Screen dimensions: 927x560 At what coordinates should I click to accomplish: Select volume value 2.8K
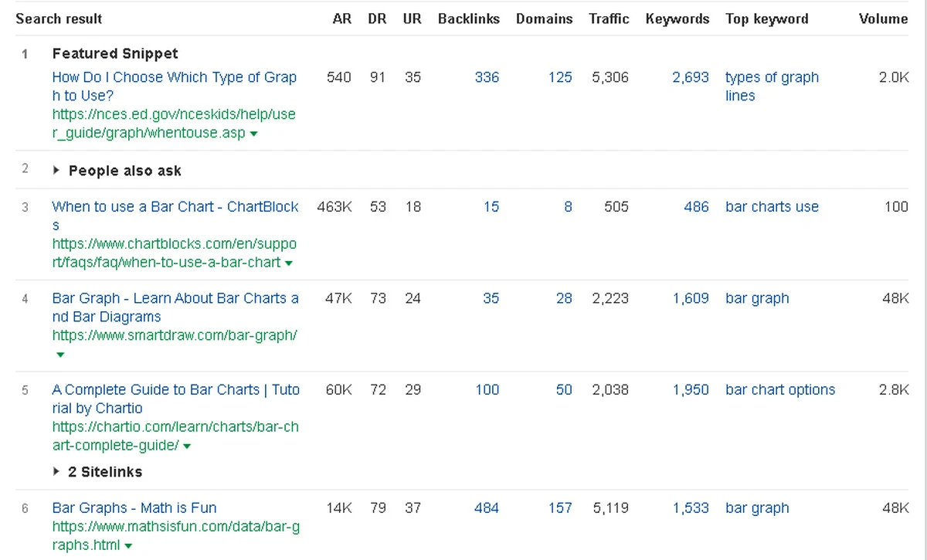click(x=894, y=389)
